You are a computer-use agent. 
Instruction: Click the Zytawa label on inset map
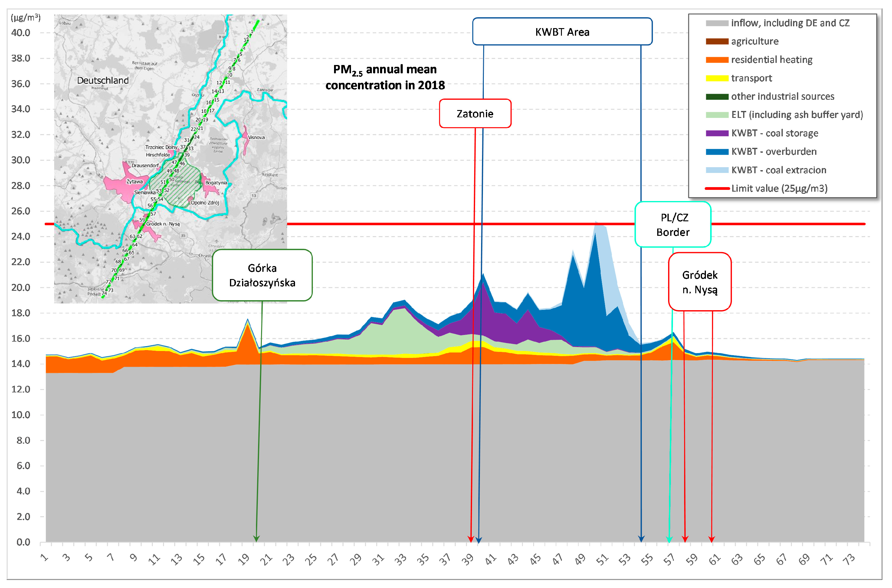click(134, 181)
